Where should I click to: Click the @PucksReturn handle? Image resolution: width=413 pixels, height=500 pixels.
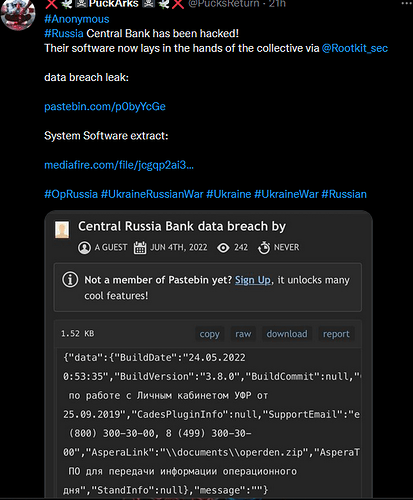(x=224, y=4)
